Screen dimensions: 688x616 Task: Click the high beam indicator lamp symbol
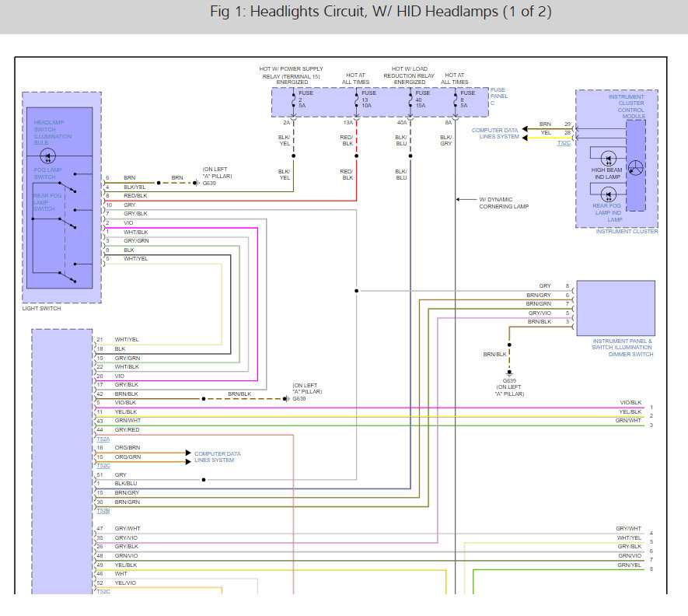(x=608, y=158)
